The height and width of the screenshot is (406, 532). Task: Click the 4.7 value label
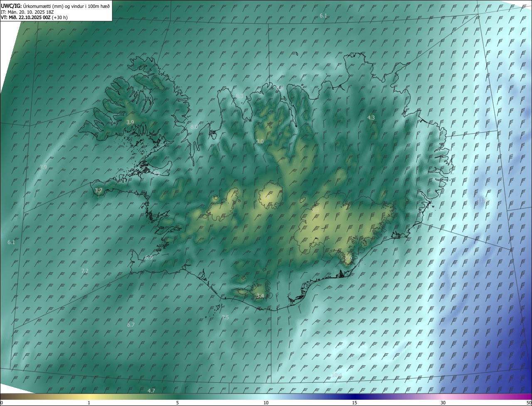point(151,391)
